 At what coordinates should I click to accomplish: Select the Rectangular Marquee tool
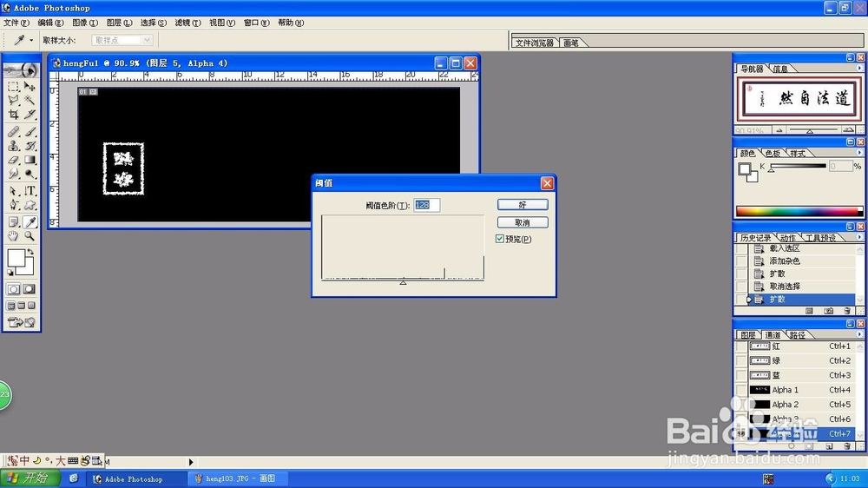tap(13, 87)
